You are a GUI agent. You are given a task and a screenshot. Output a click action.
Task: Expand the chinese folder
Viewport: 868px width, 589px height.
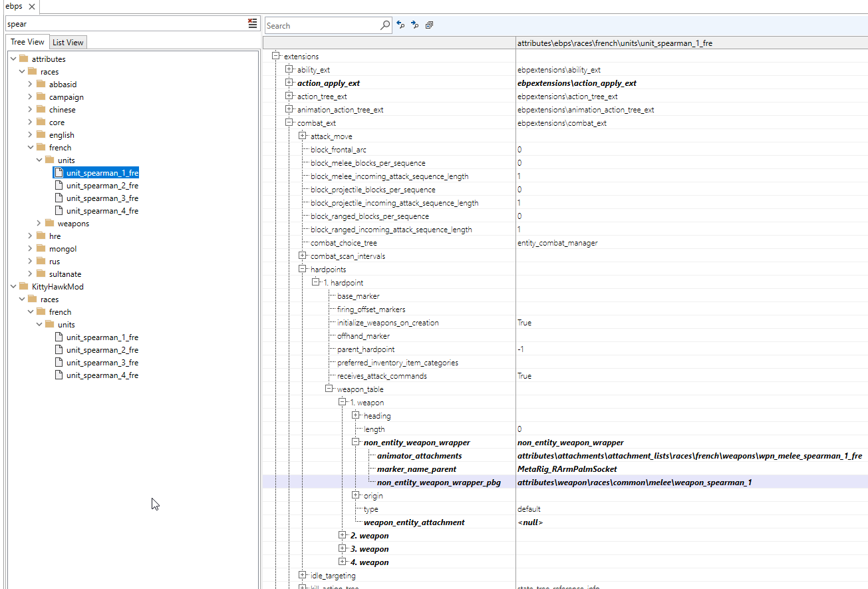point(31,109)
